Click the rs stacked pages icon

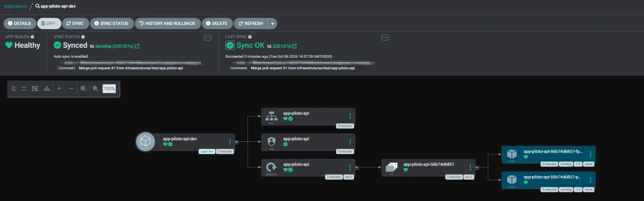coord(392,167)
